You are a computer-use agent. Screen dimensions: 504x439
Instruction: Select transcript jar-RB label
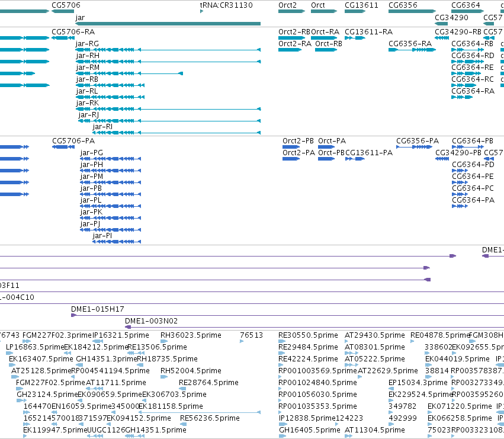click(87, 79)
